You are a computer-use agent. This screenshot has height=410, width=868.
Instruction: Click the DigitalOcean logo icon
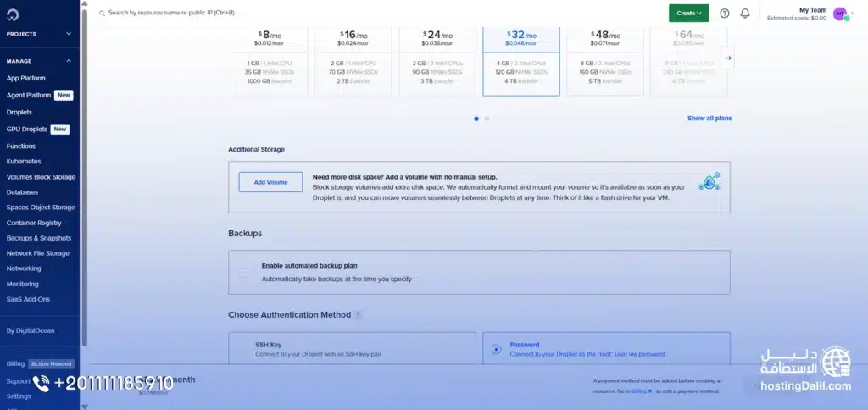coord(14,13)
